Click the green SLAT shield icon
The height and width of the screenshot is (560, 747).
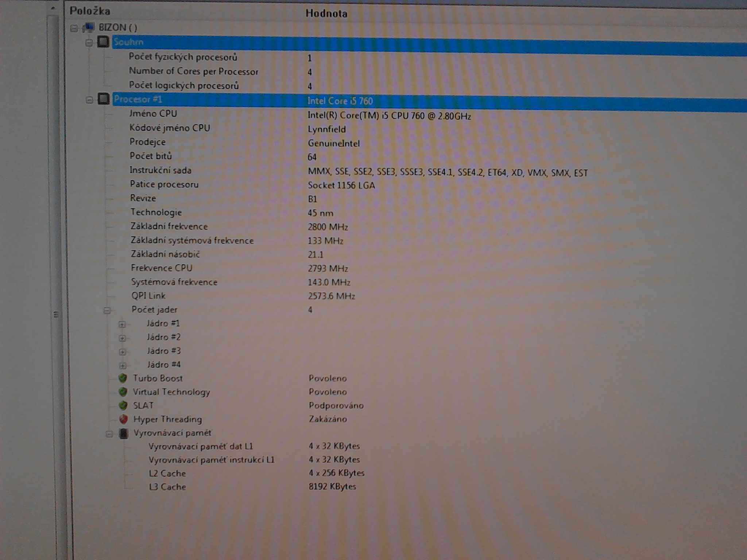coord(123,405)
